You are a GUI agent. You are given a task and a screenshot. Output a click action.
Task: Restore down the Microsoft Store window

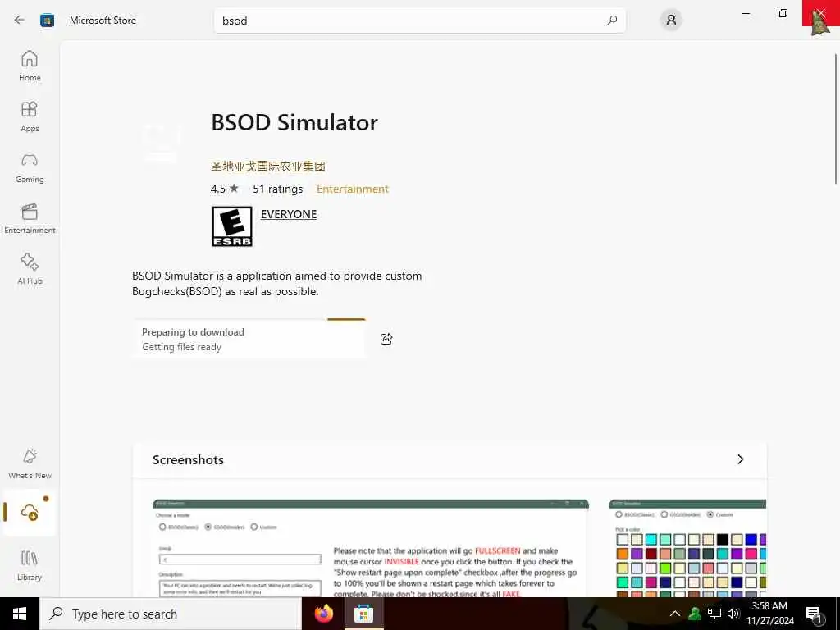783,13
